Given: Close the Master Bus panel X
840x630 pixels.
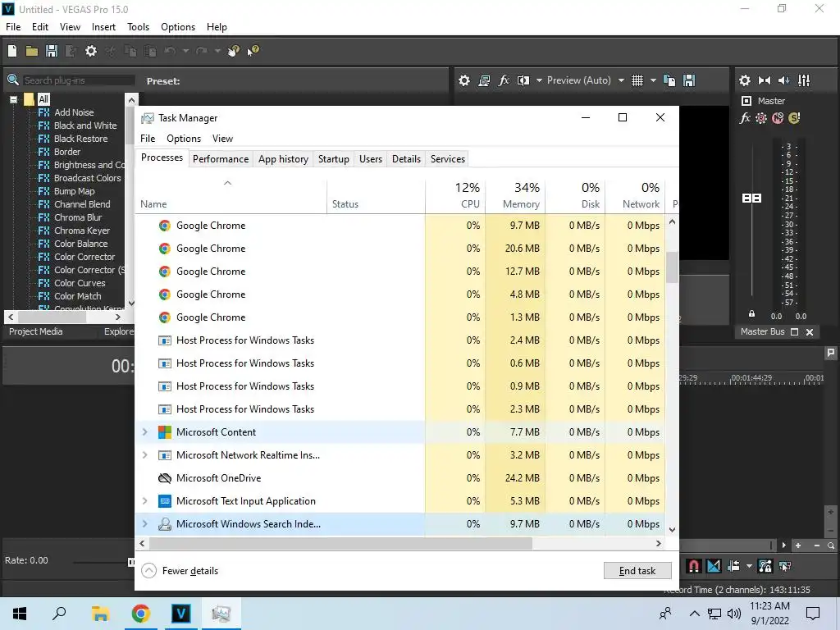Looking at the screenshot, I should point(810,332).
